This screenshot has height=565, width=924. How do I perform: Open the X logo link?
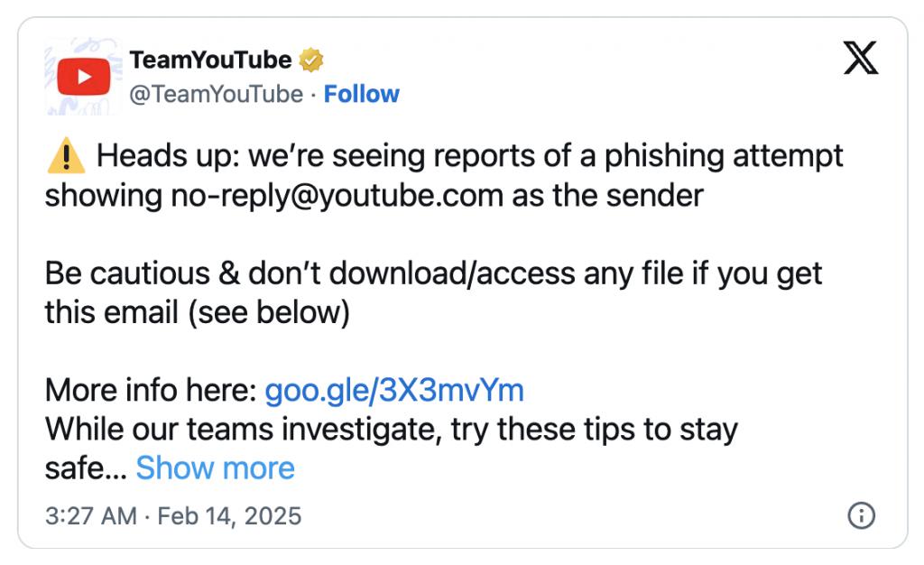click(861, 58)
